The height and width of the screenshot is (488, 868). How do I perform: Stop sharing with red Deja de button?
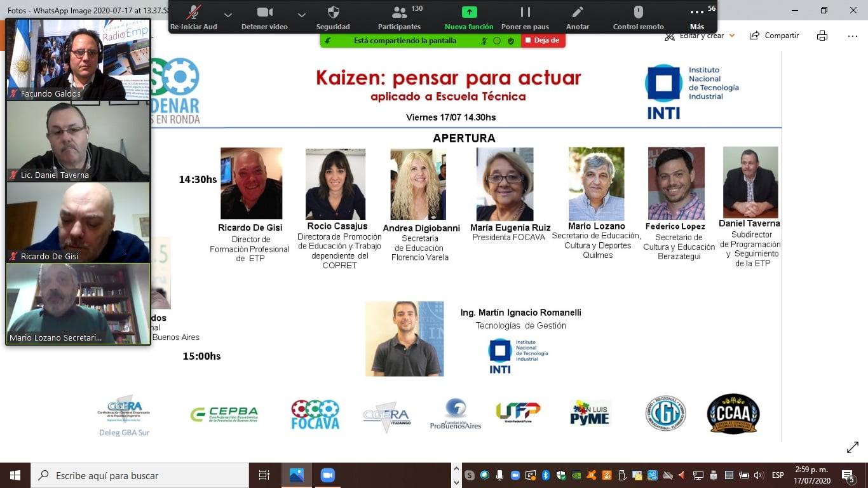543,41
